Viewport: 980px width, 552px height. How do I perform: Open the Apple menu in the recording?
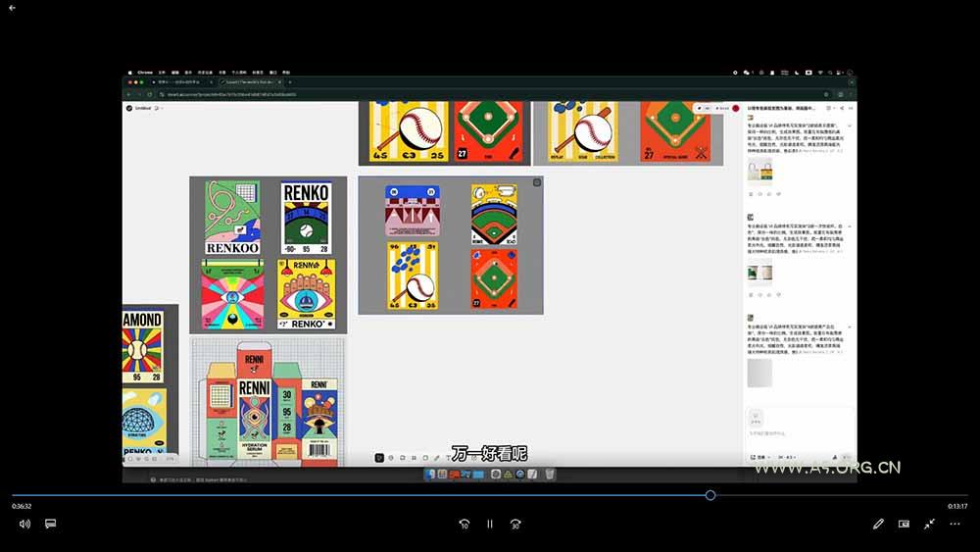130,73
